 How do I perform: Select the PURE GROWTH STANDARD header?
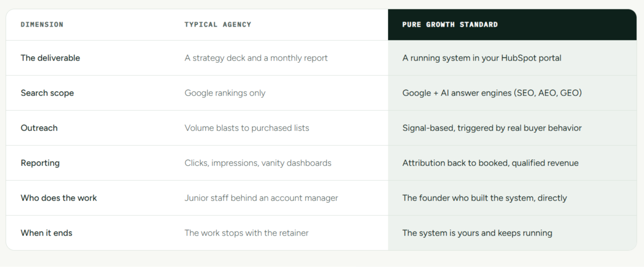pos(450,25)
